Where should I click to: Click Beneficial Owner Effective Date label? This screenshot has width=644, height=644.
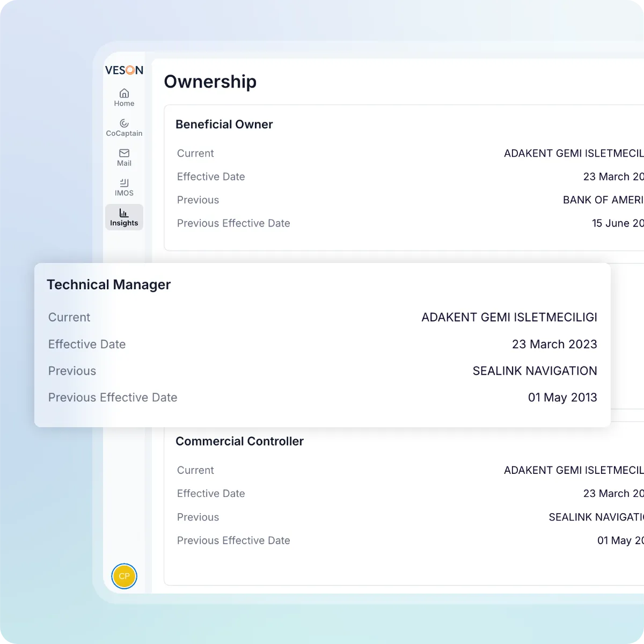click(211, 177)
